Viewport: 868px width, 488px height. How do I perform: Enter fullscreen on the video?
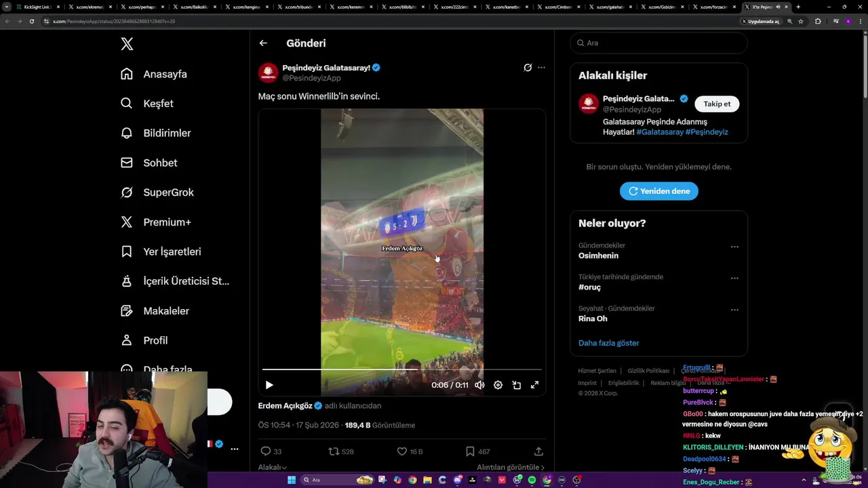[534, 385]
